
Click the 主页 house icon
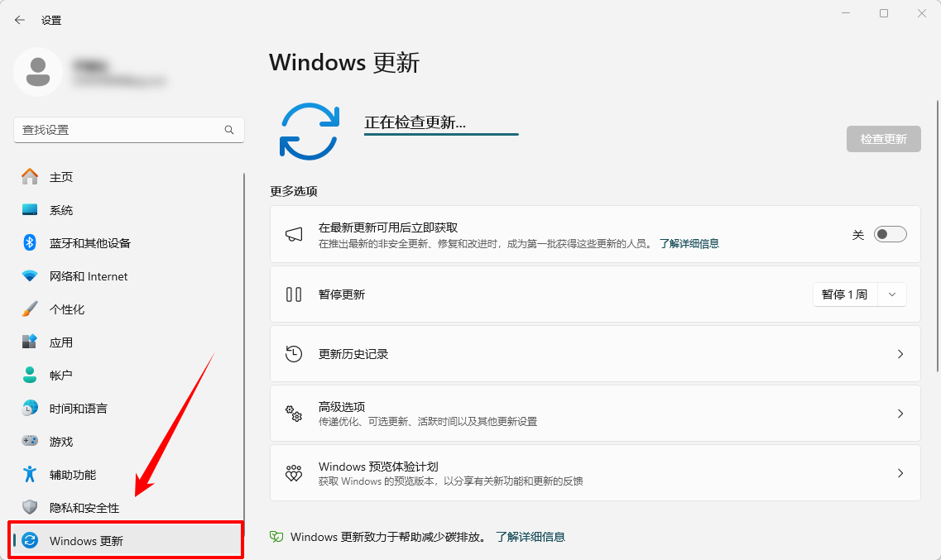click(30, 177)
